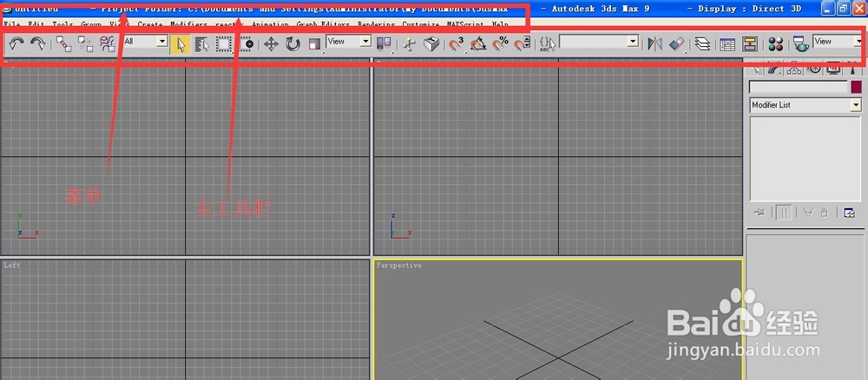Open the dark red object color swatch
The height and width of the screenshot is (380, 868).
[x=856, y=88]
